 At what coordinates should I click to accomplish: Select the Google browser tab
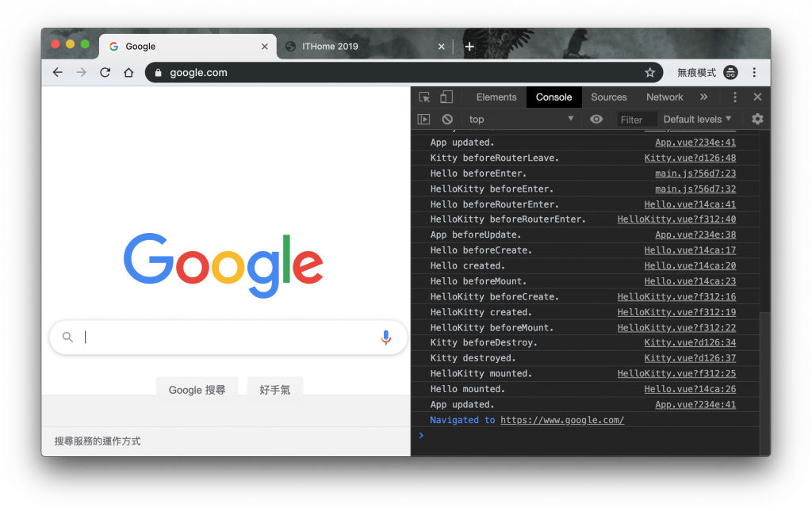pos(186,47)
